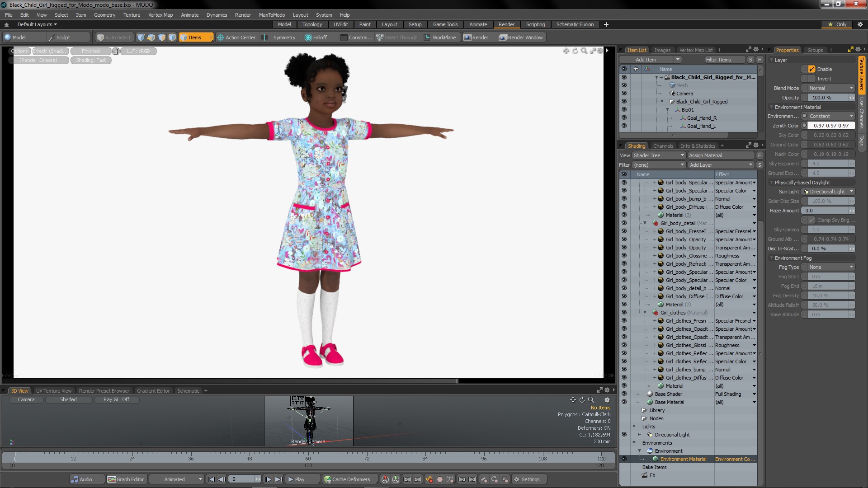The height and width of the screenshot is (488, 868).
Task: Toggle visibility of Girl_clothes material group
Action: click(x=624, y=313)
